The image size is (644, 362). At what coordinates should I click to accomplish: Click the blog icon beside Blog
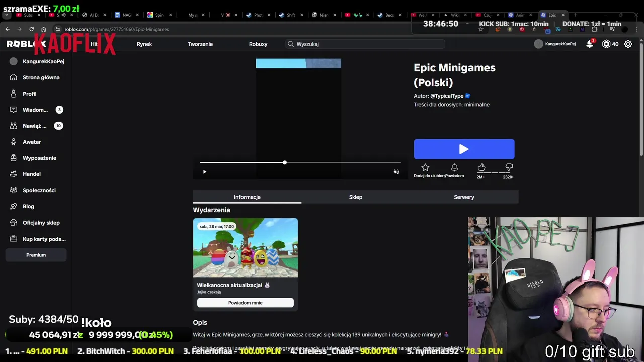pos(14,206)
